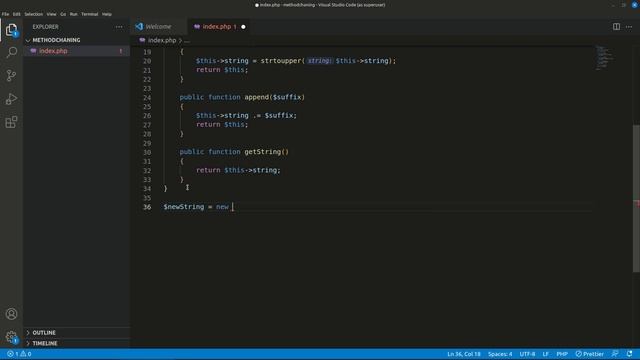The height and width of the screenshot is (360, 640).
Task: Click the error count badge beside index.php
Action: click(x=121, y=51)
